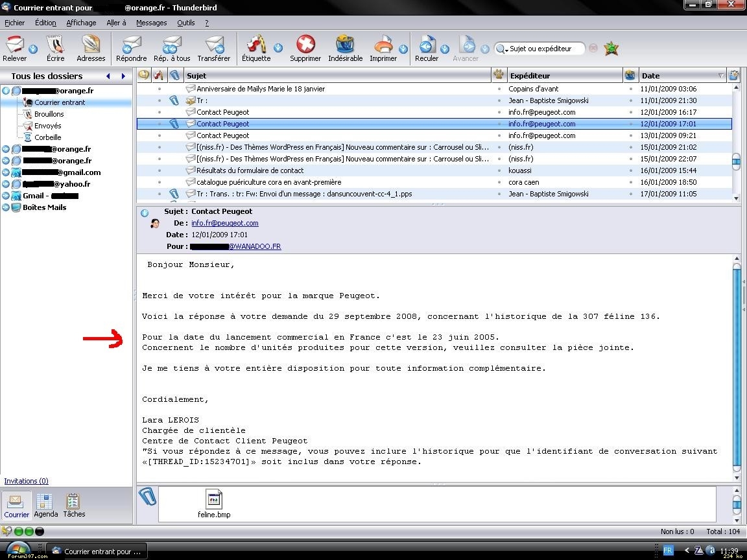Open the feline.bmp attachment

pos(214,504)
